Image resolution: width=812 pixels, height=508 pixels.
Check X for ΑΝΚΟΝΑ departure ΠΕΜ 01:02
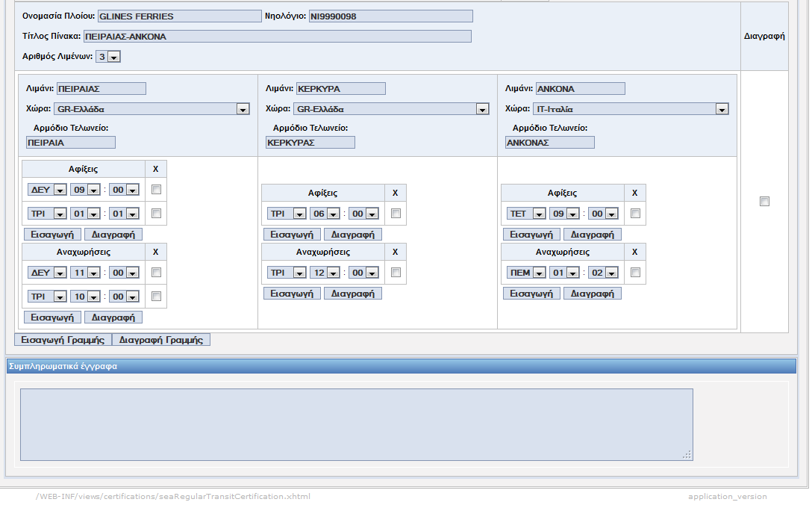coord(635,272)
